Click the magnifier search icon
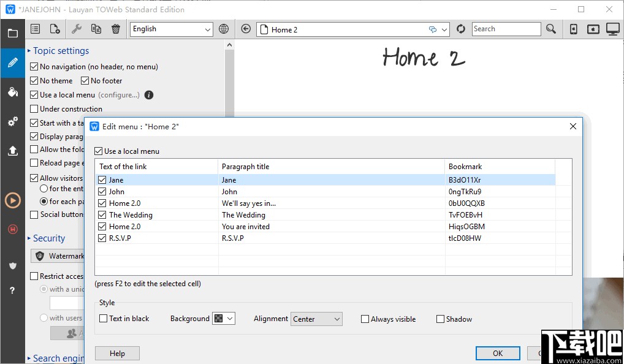This screenshot has height=364, width=624. click(x=551, y=29)
